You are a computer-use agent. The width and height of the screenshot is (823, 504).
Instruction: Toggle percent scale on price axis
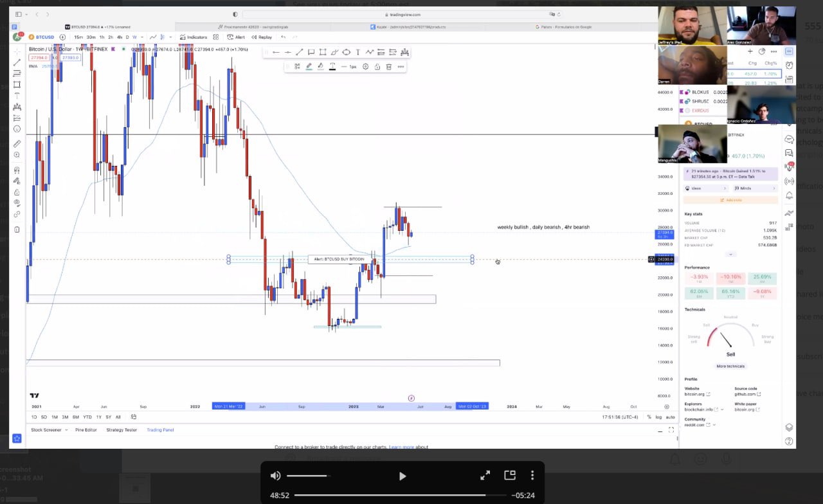point(649,417)
